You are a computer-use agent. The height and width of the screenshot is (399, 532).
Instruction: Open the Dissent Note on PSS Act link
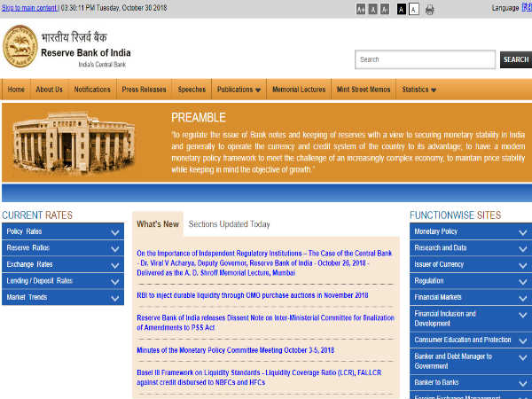265,323
